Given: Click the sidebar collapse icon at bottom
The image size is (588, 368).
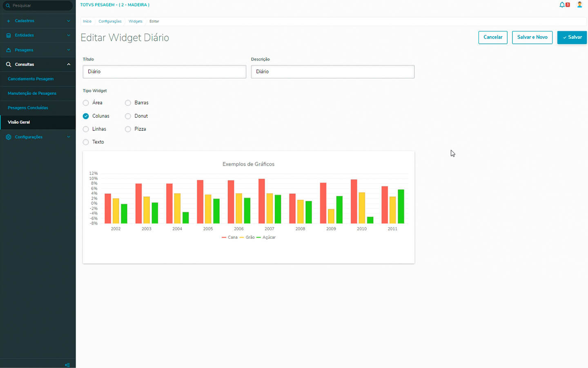Looking at the screenshot, I should coord(67,365).
